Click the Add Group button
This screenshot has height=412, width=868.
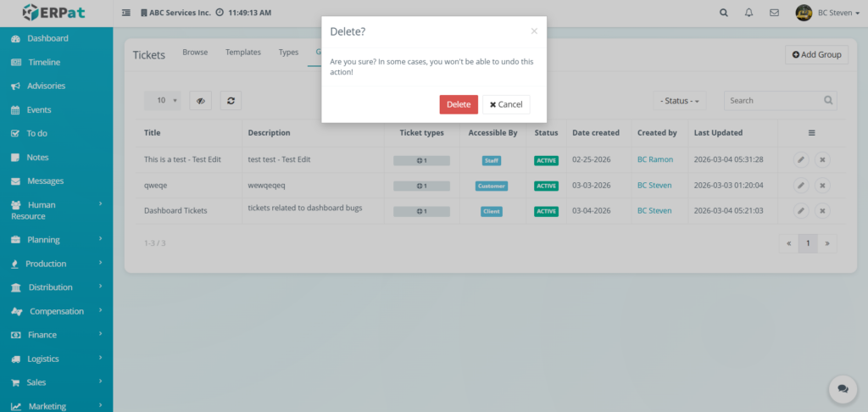tap(816, 55)
